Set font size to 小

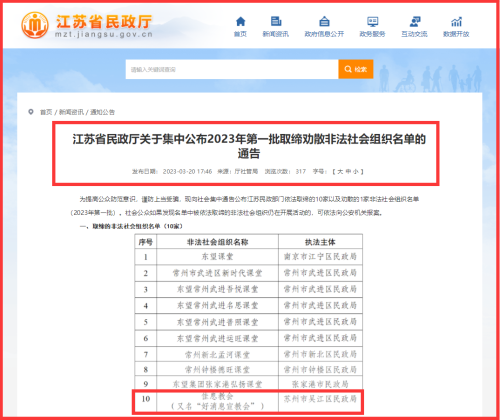356,171
